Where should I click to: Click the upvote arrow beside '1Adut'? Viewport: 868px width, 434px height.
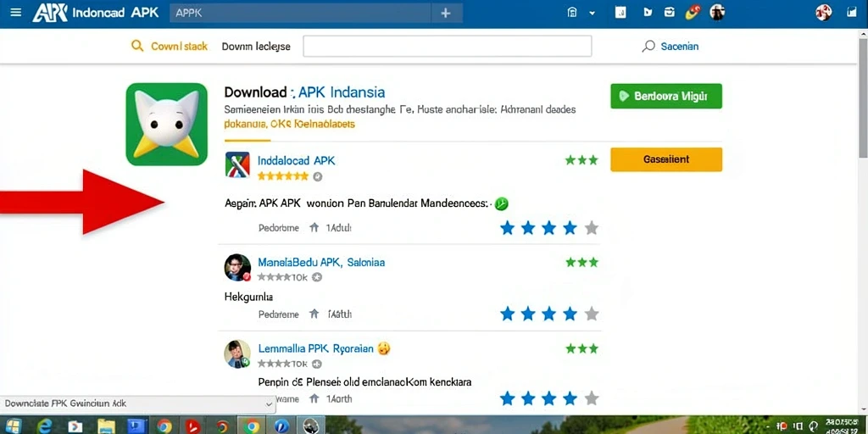point(314,227)
